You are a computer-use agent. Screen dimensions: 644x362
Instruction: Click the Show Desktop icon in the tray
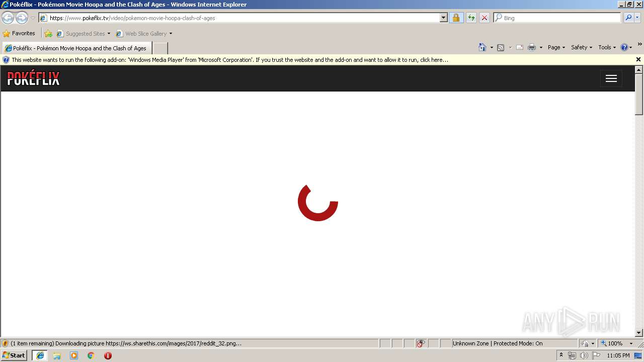point(638,355)
